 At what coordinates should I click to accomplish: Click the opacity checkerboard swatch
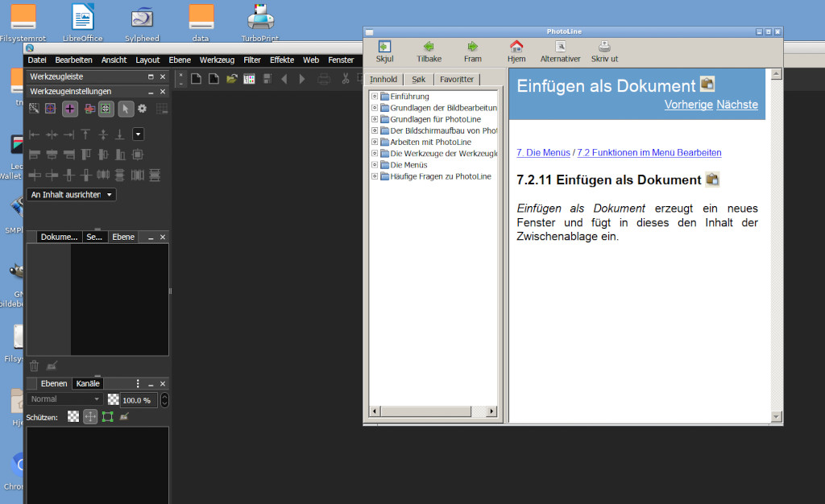click(113, 399)
